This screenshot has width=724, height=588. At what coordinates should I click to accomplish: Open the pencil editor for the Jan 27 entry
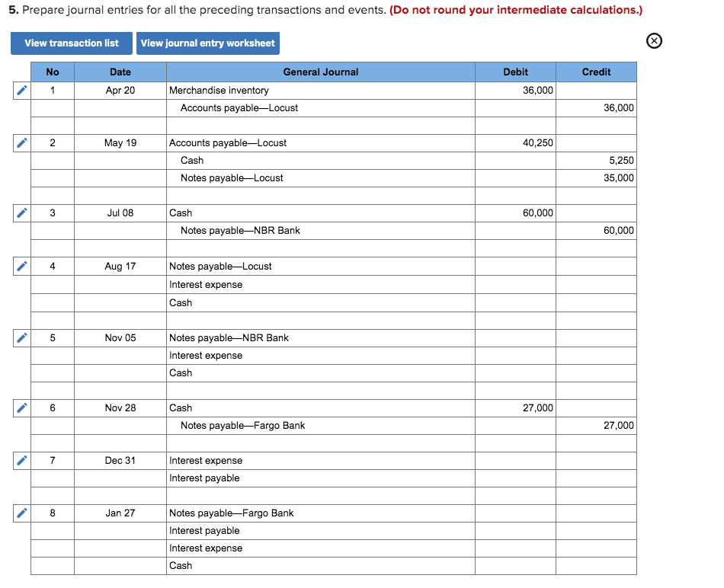(21, 513)
